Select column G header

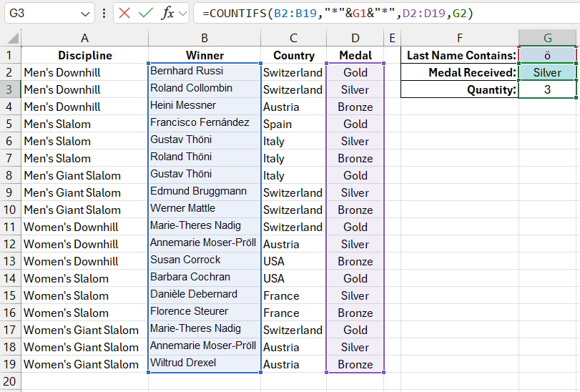[x=547, y=38]
